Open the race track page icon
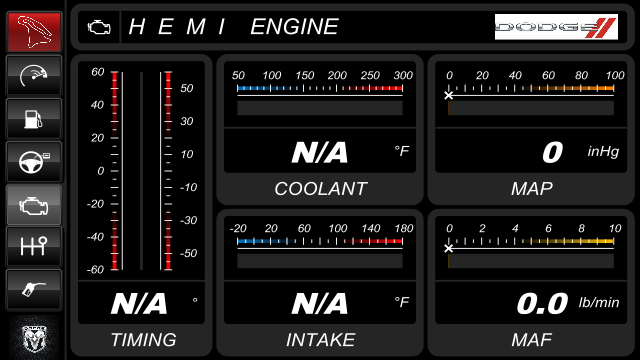 click(x=34, y=32)
